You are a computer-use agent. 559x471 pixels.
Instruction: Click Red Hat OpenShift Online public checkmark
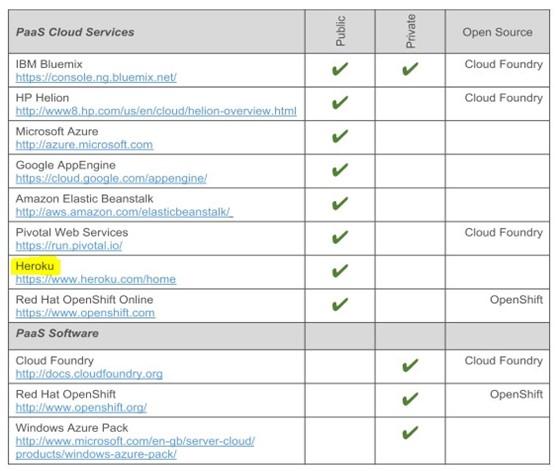[x=340, y=304]
